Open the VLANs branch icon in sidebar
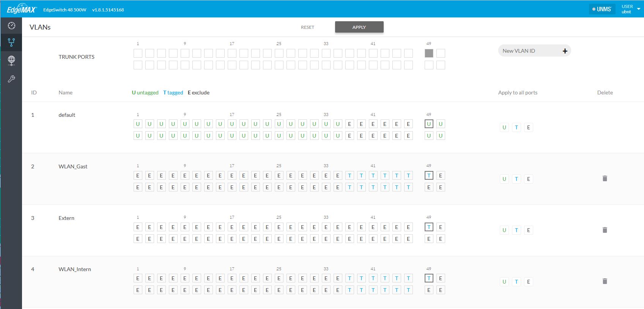This screenshot has height=309, width=644. pos(11,42)
